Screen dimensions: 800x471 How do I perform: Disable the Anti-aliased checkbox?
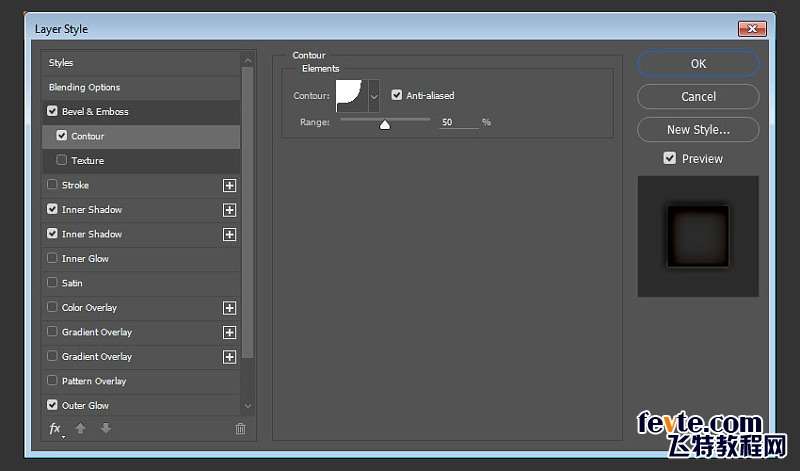coord(396,95)
